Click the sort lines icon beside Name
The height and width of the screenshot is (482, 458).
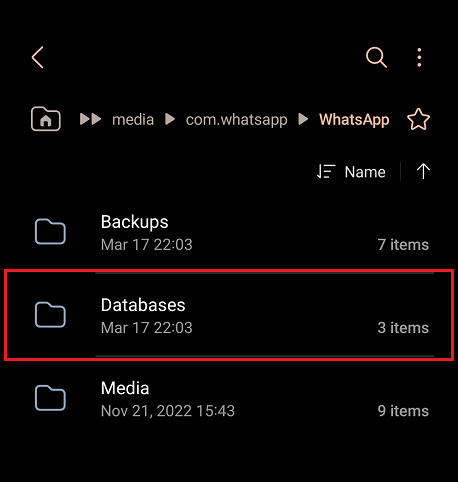click(326, 172)
